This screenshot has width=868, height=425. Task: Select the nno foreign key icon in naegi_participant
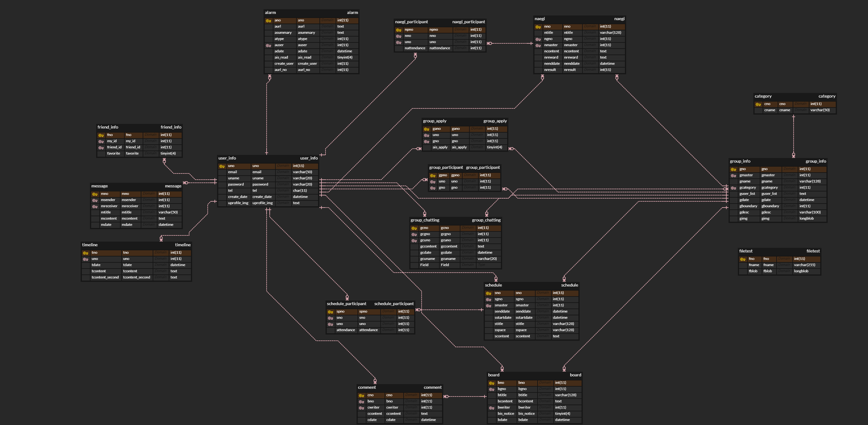click(399, 36)
